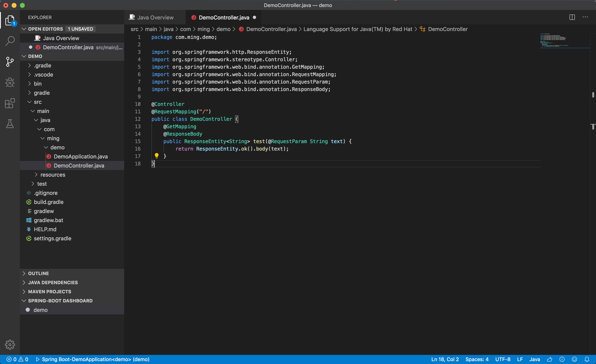Click the thumbs up status bar icon
The height and width of the screenshot is (364, 596).
(x=550, y=359)
